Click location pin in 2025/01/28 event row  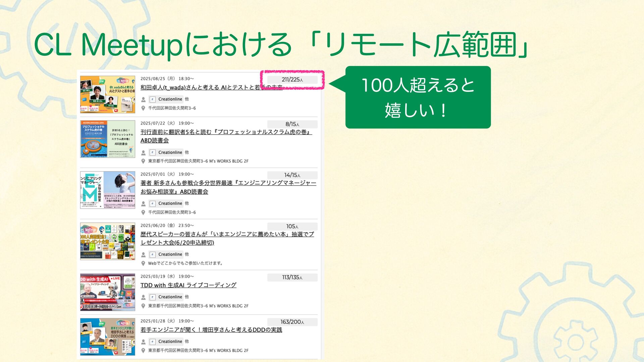coord(143,351)
